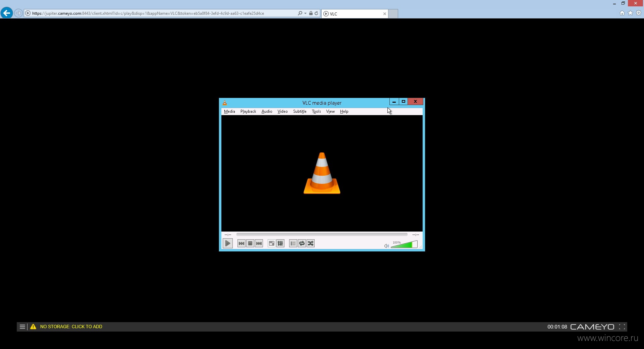The image size is (644, 349).
Task: Click the VLC video display area
Action: coord(322,173)
